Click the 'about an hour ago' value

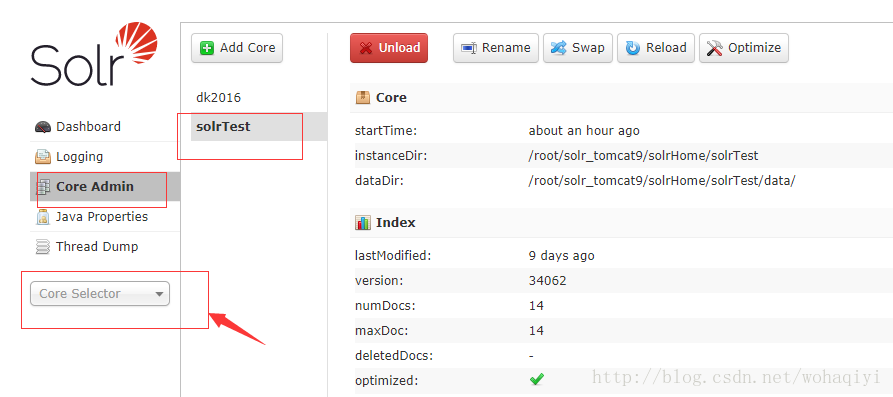pos(584,131)
